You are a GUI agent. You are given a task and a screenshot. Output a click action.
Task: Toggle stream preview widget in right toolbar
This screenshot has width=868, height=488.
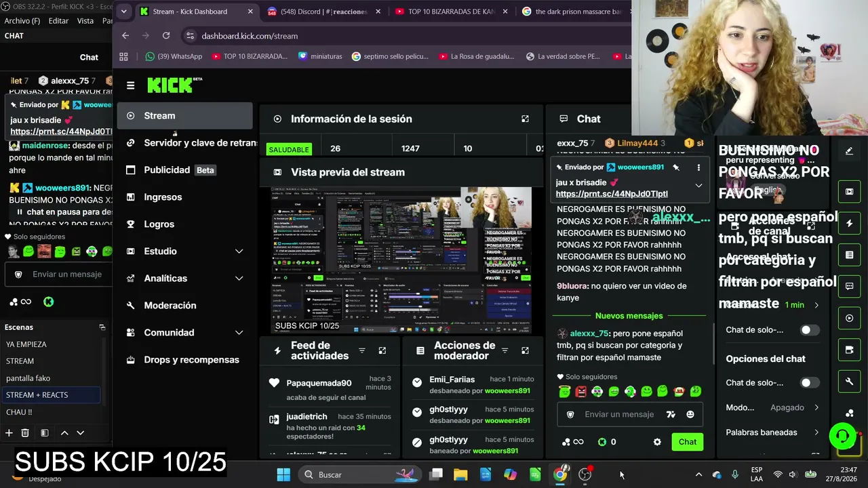[x=849, y=192]
